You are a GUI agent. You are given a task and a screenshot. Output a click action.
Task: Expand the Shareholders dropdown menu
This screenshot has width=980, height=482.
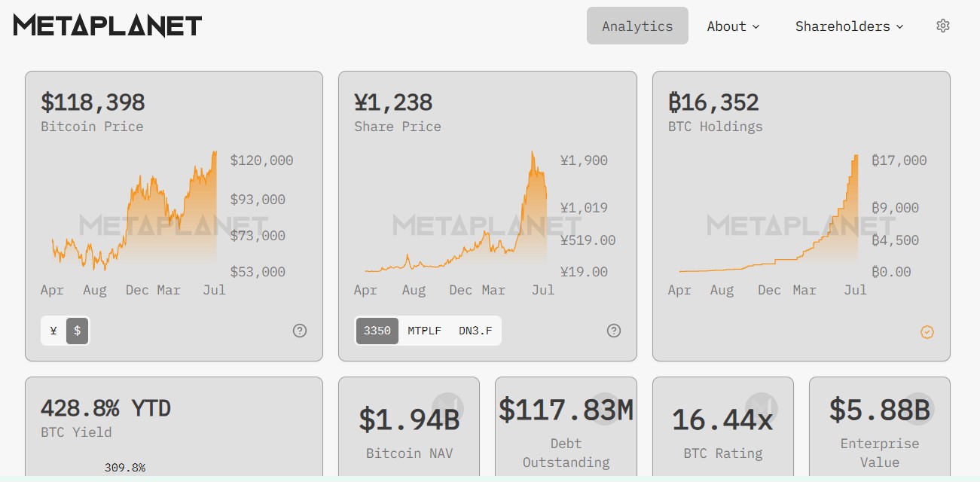pos(849,26)
